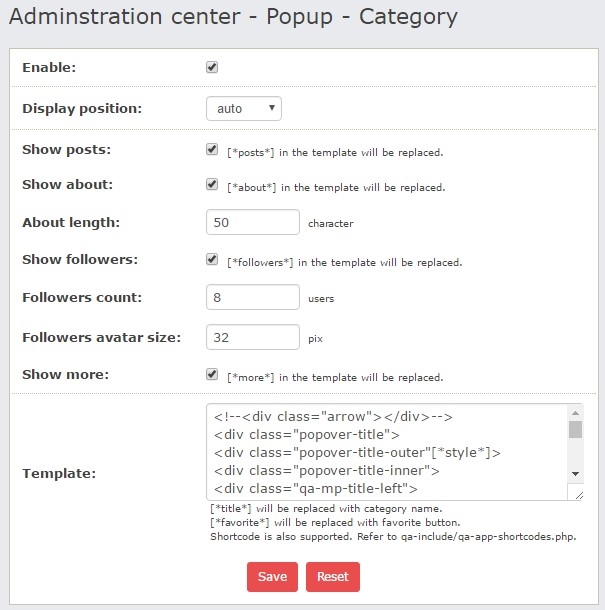Click the Adminstration center page heading
Image resolution: width=605 pixels, height=610 pixels.
(x=233, y=17)
